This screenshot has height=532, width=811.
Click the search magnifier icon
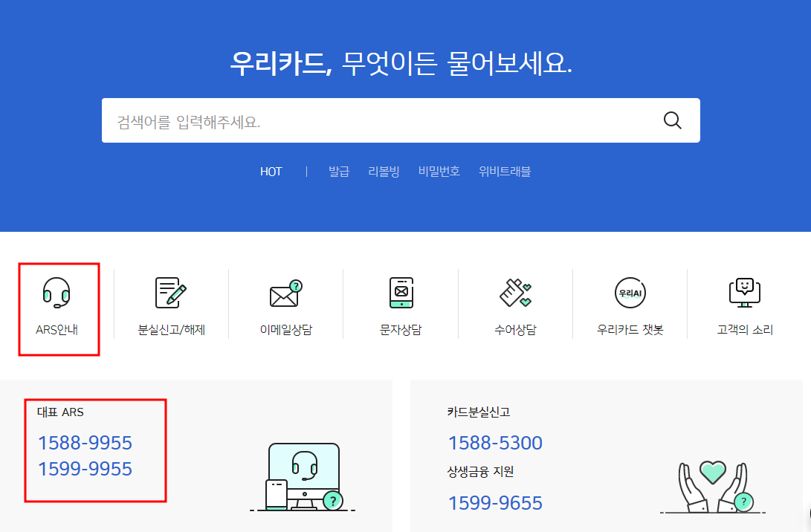(x=673, y=120)
